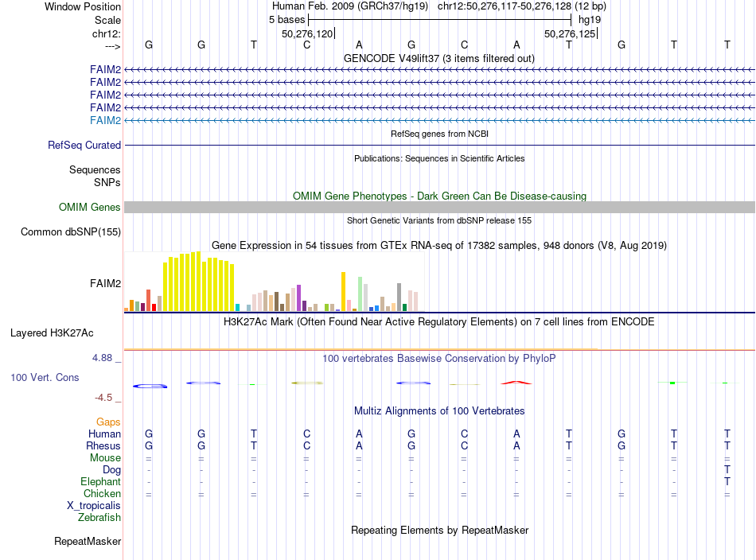This screenshot has height=560, width=756.
Task: Click the X_tropicalis alignment row label
Action: coord(94,506)
